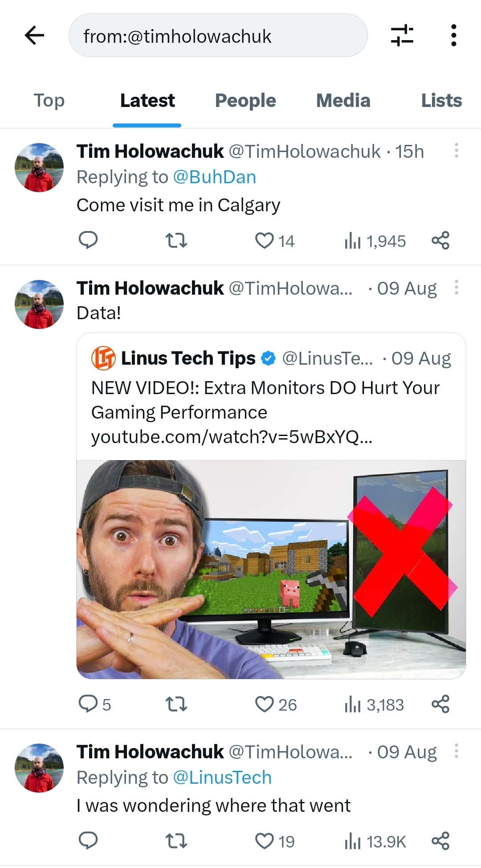View analytics showing 3,183 views
The width and height of the screenshot is (481, 868).
(374, 704)
